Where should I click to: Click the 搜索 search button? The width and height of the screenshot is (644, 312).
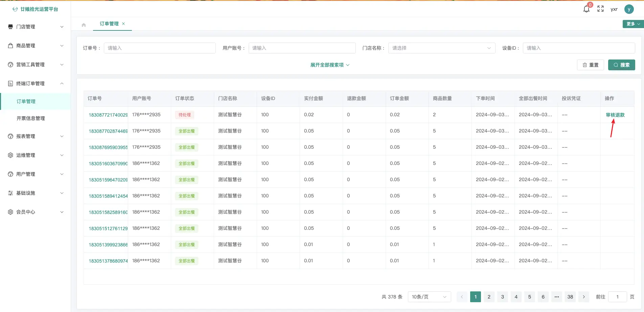click(621, 65)
